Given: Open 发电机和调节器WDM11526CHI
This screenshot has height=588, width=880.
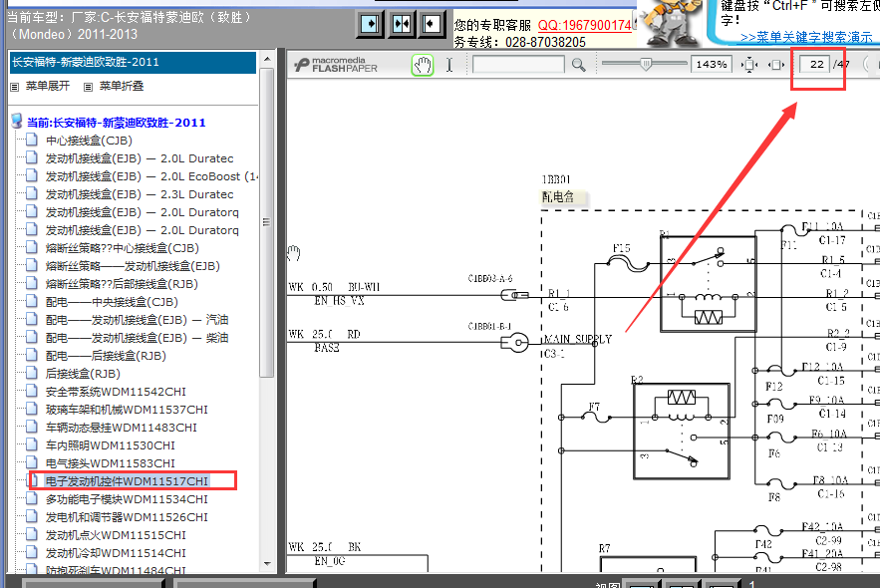Looking at the screenshot, I should point(127,517).
